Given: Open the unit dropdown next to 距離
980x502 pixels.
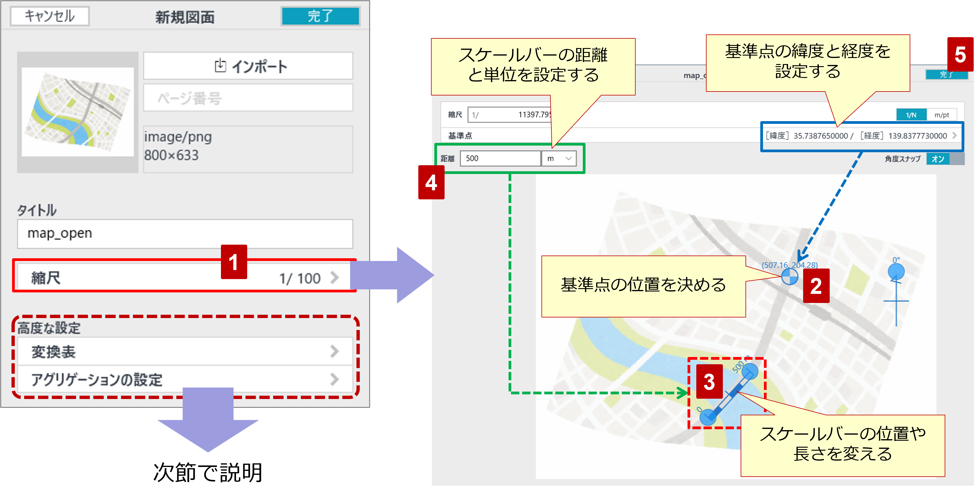Looking at the screenshot, I should point(558,159).
